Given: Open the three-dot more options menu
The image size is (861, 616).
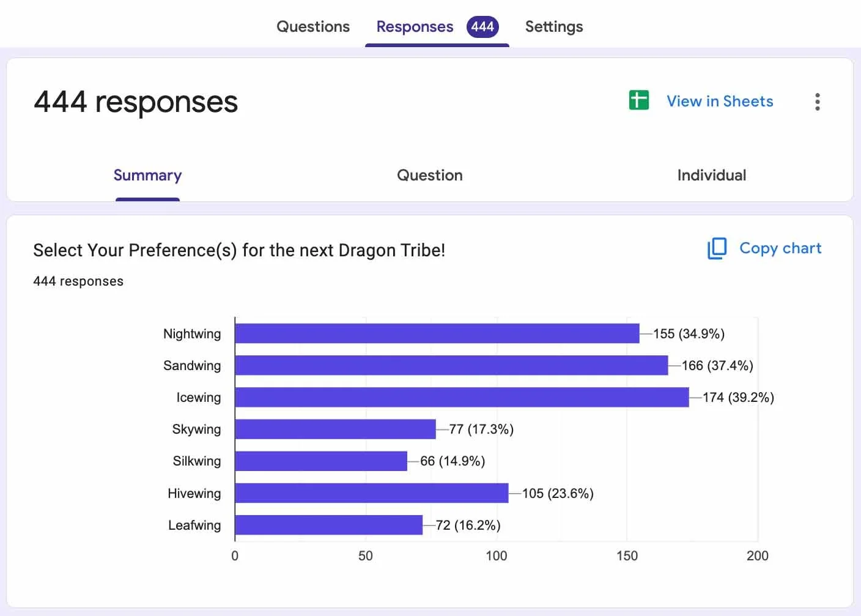Looking at the screenshot, I should tap(818, 102).
